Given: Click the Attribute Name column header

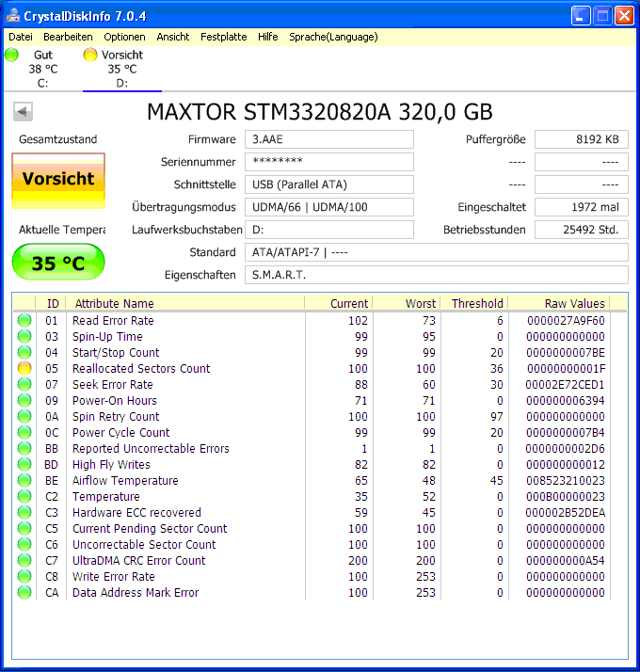Looking at the screenshot, I should pos(185,303).
